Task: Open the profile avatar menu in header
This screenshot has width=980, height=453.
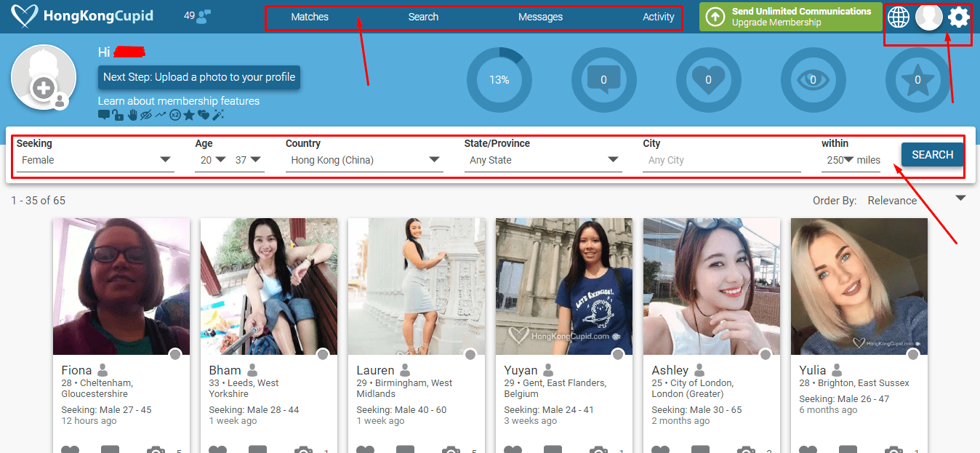Action: pos(928,17)
